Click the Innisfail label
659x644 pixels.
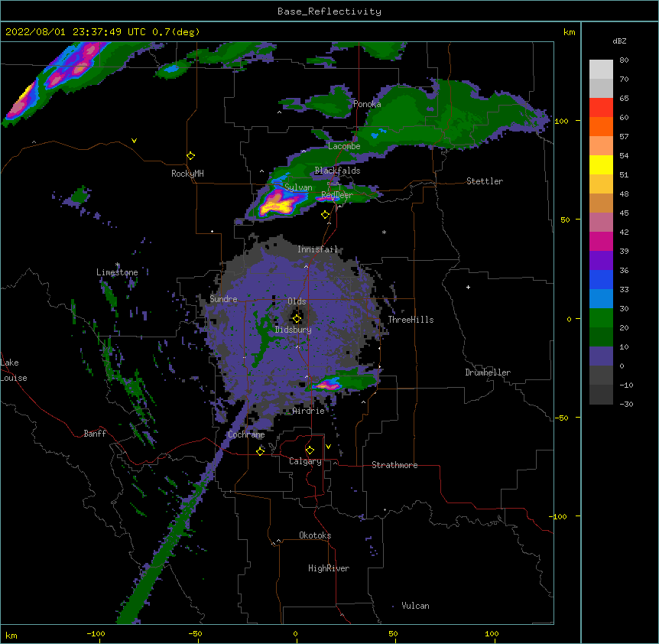[x=317, y=249]
